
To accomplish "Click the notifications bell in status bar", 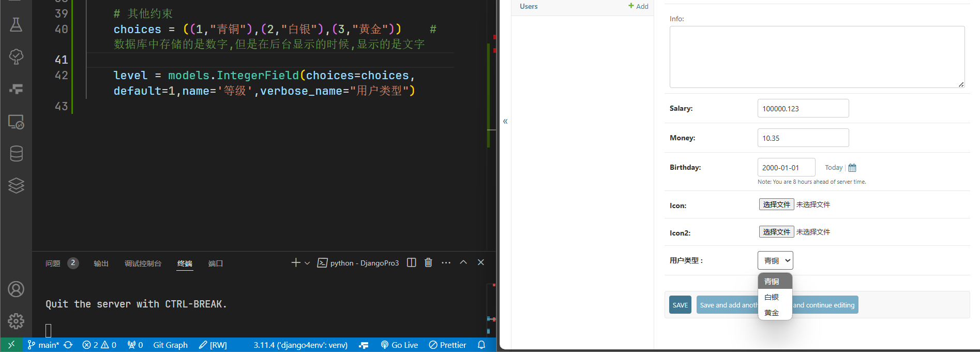I will [x=481, y=345].
